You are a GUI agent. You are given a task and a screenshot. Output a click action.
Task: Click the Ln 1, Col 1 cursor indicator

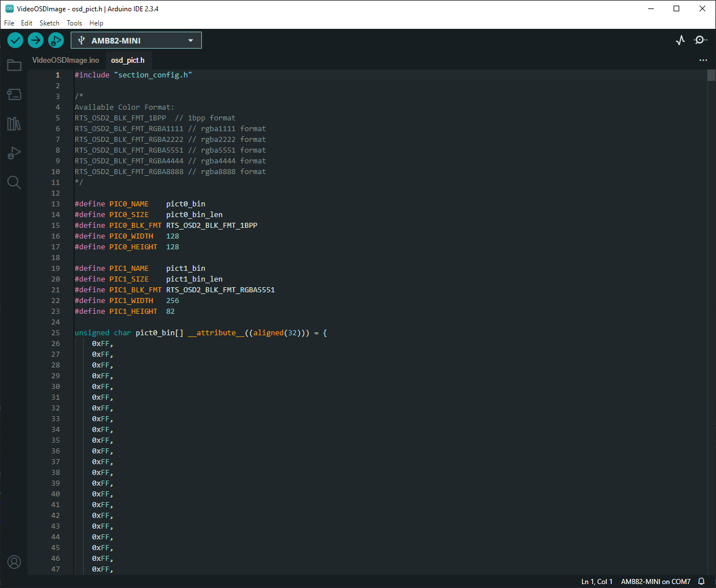(597, 581)
